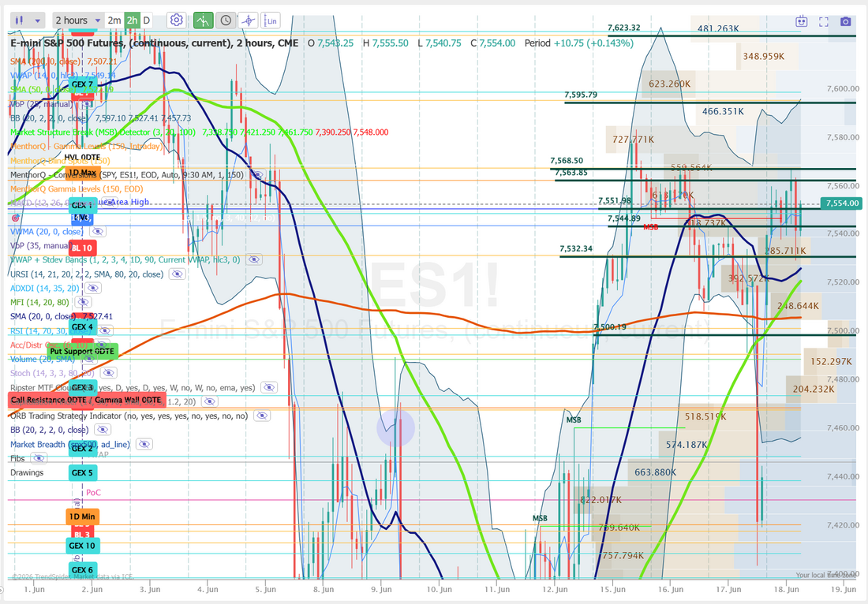Click the Drawings layer label
Screen dimensions: 868x604
point(27,472)
